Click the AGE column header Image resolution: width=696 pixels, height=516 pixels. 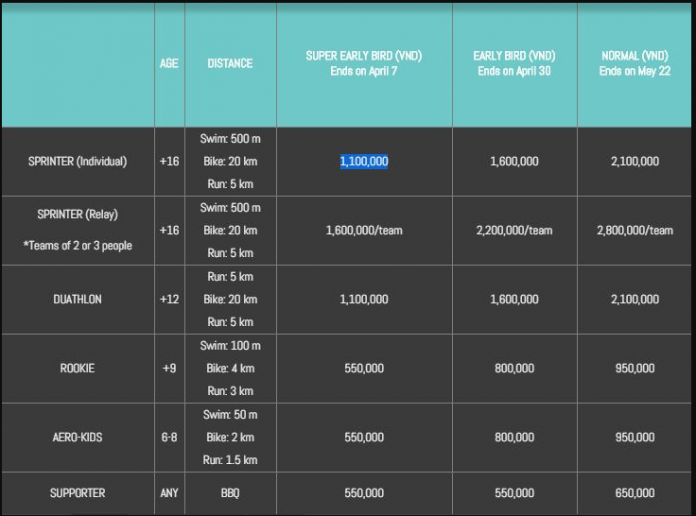click(169, 63)
